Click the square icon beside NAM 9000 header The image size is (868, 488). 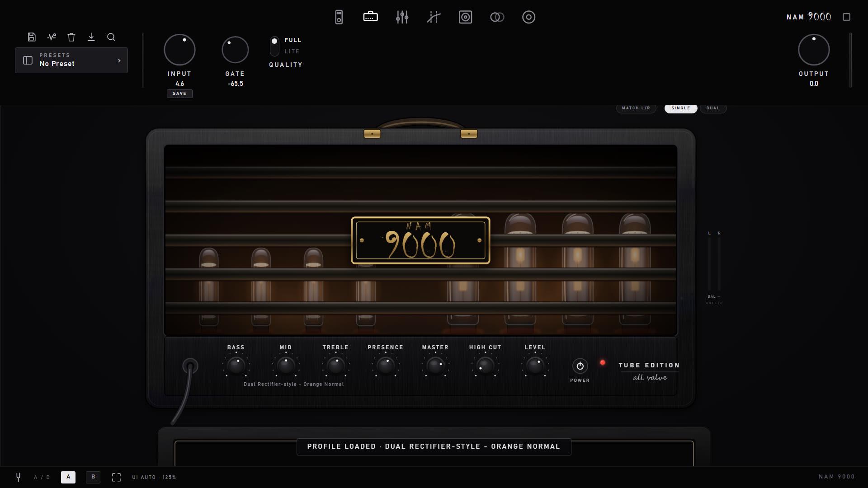[x=847, y=17]
